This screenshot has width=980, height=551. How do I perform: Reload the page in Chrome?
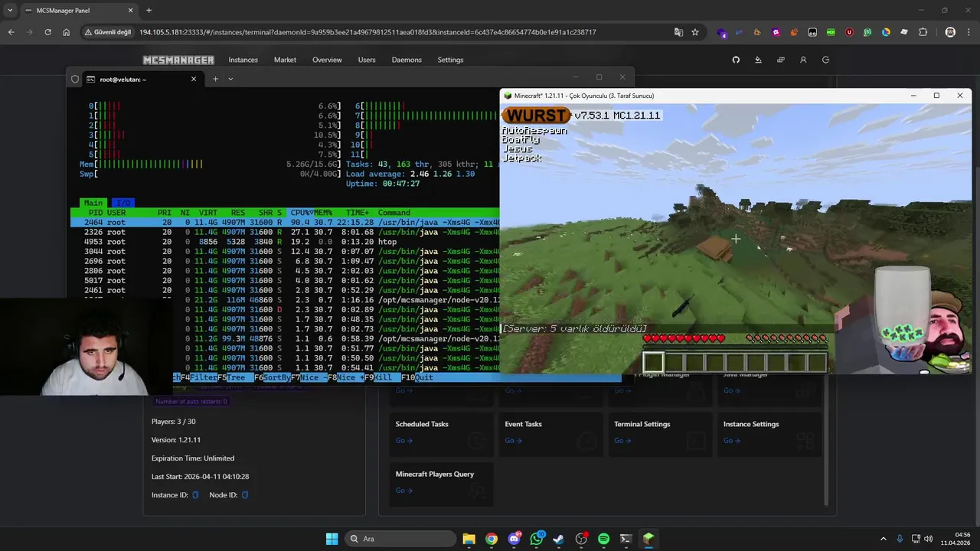(47, 32)
